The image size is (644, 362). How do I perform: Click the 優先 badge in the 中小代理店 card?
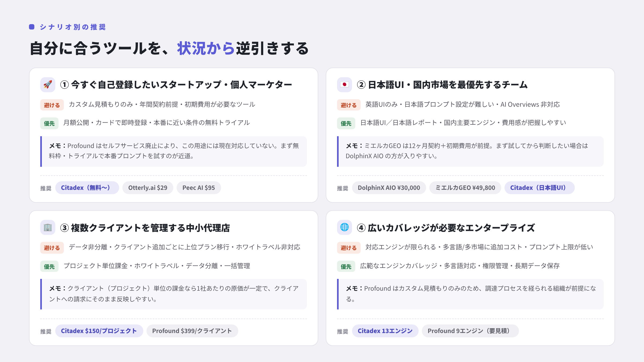click(49, 266)
